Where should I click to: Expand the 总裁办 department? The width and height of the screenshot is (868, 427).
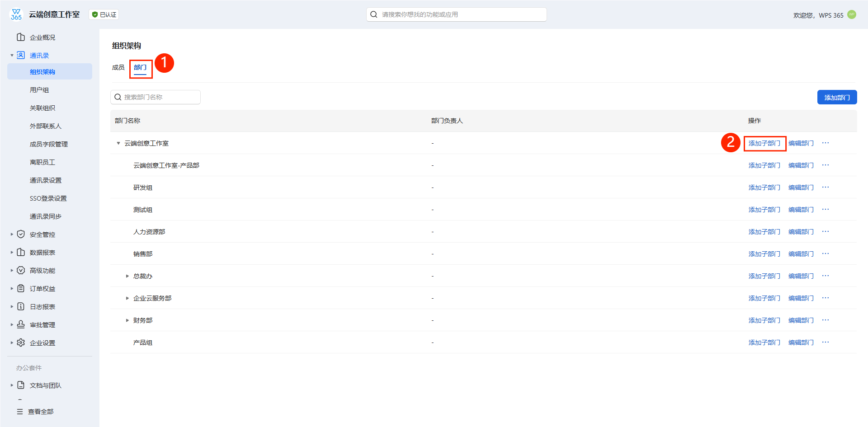click(x=127, y=276)
